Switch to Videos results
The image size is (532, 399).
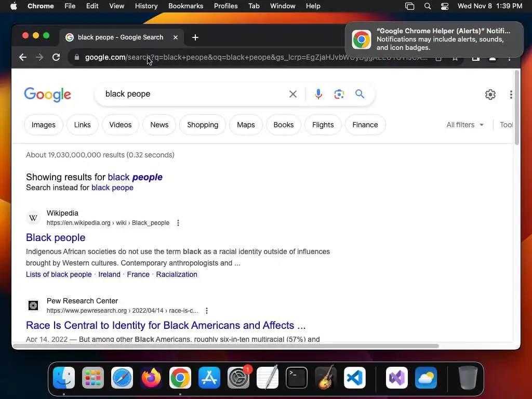pos(121,125)
